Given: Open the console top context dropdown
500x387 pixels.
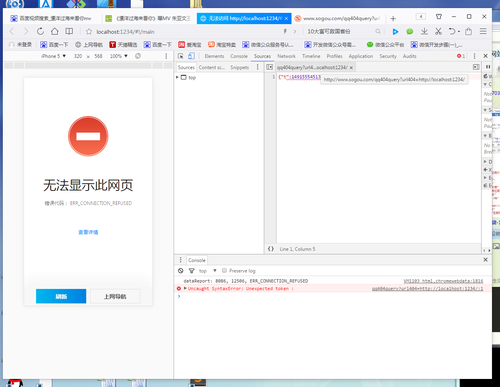Looking at the screenshot, I should (x=208, y=271).
